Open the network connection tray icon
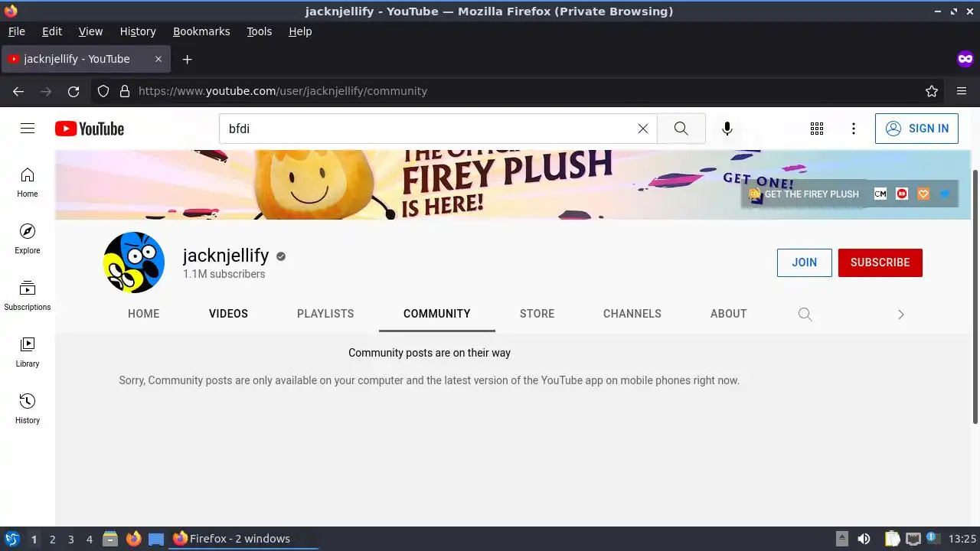The height and width of the screenshot is (551, 980). pyautogui.click(x=913, y=539)
